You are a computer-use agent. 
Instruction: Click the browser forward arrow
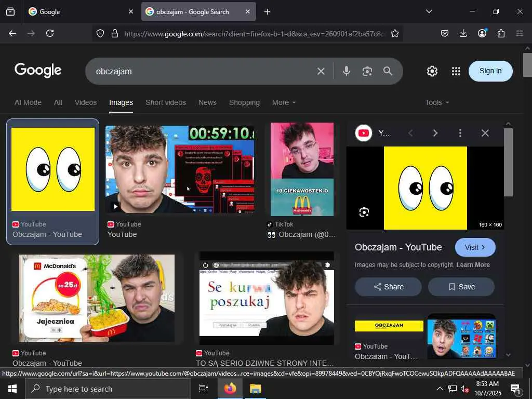pyautogui.click(x=31, y=33)
